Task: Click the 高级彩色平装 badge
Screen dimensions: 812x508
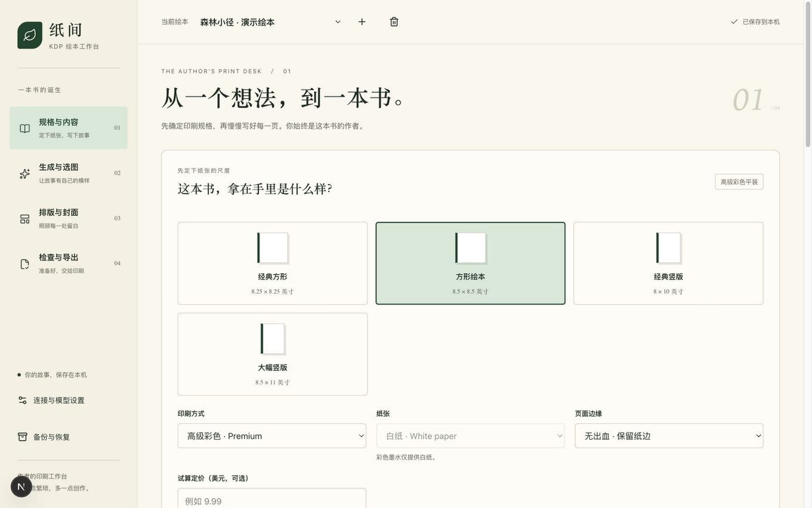Action: (x=739, y=182)
